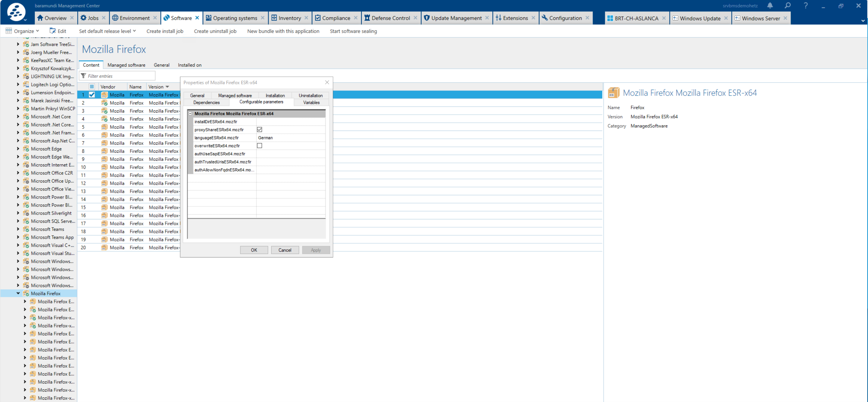Click the notifications bell icon
This screenshot has height=402, width=868.
click(x=770, y=5)
